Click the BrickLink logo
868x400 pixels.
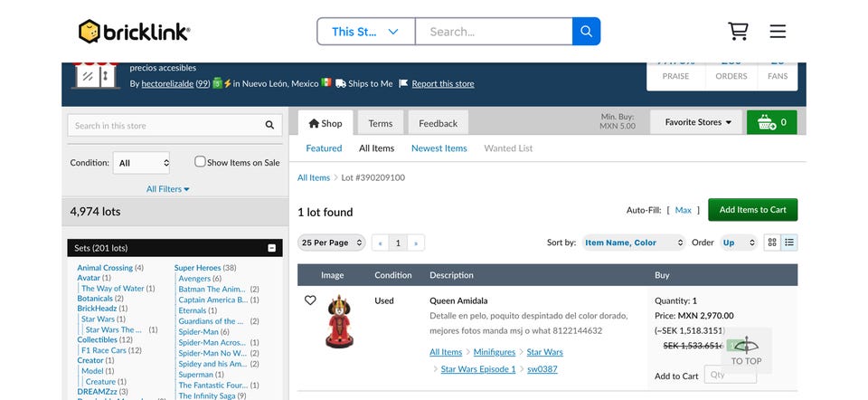click(x=134, y=32)
